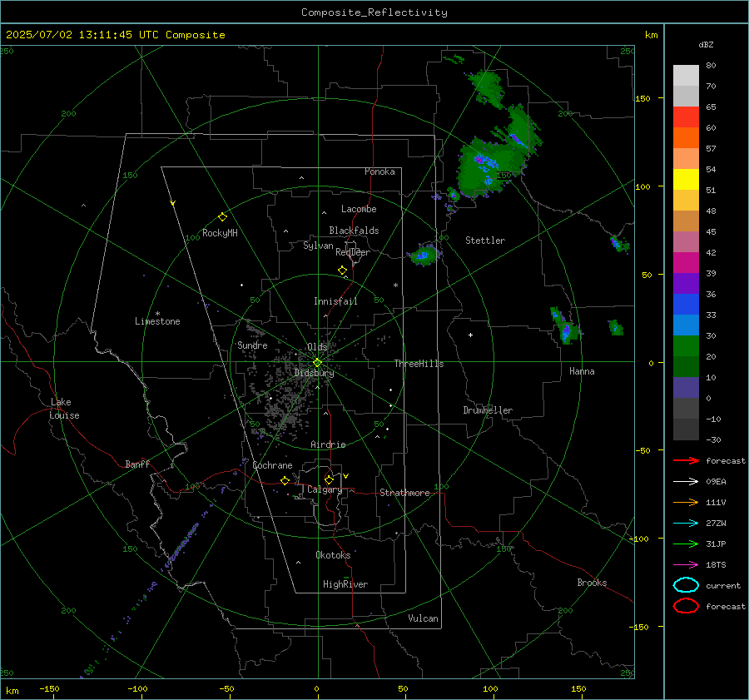The width and height of the screenshot is (749, 700).
Task: Click the Banff city label
Action: point(137,464)
